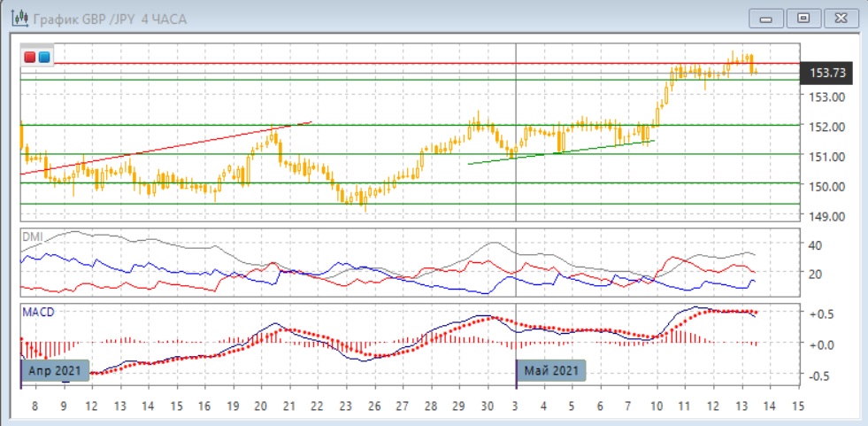
Task: Minimize the GBP/JPY chart window
Action: (766, 18)
